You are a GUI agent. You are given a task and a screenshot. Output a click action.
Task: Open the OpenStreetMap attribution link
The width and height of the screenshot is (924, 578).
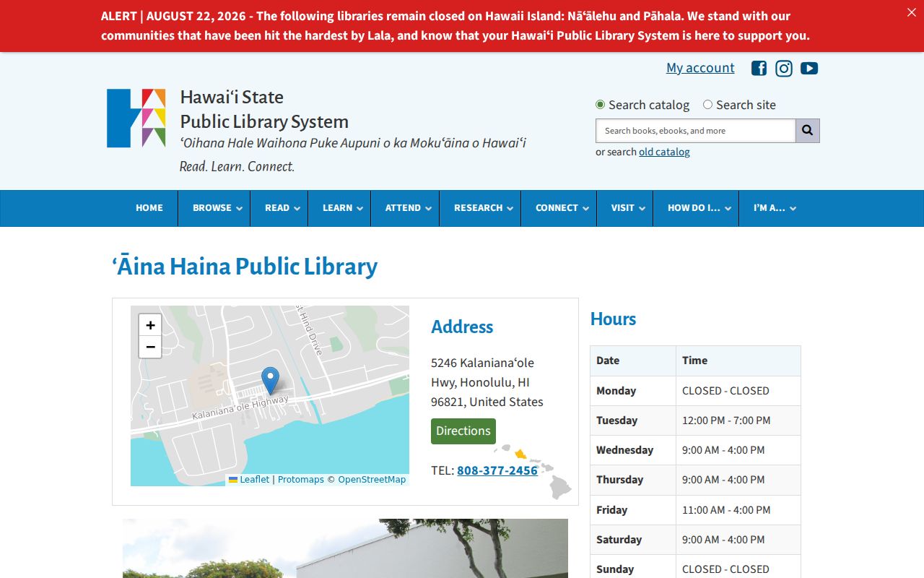point(372,480)
